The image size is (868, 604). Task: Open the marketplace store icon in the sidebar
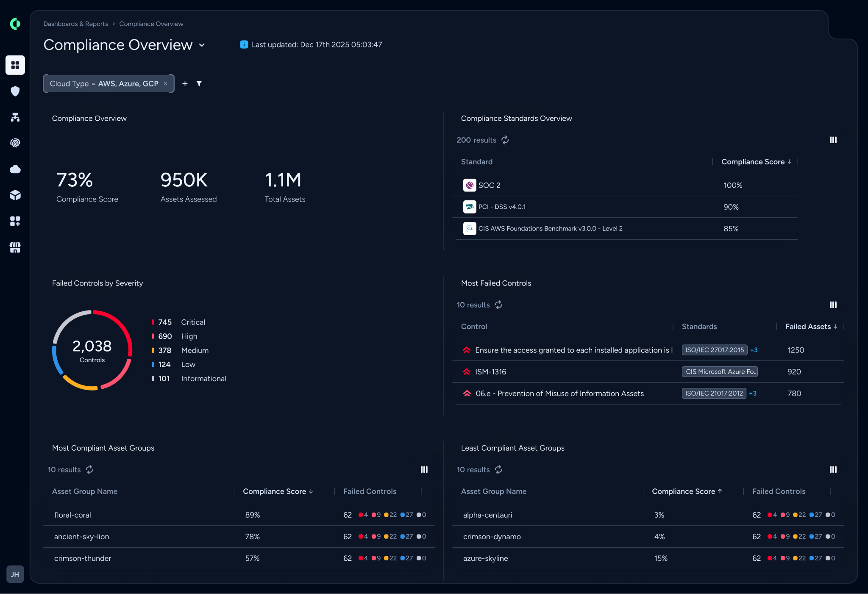(15, 247)
